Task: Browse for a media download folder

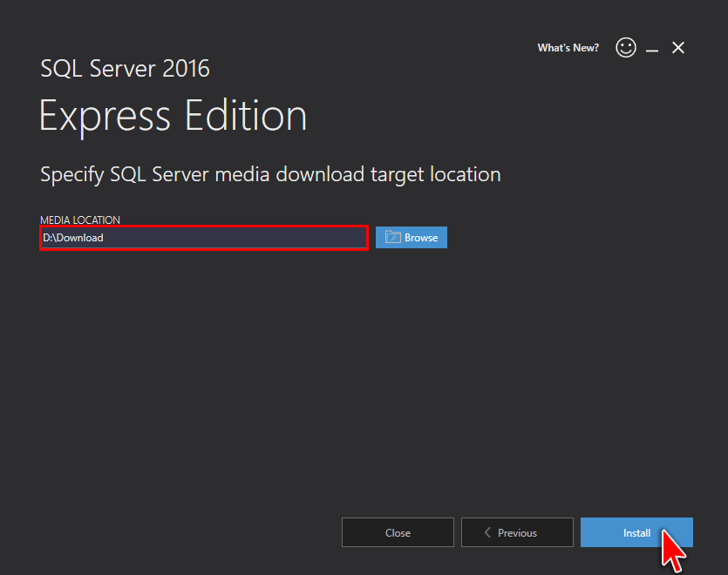Action: click(x=412, y=237)
